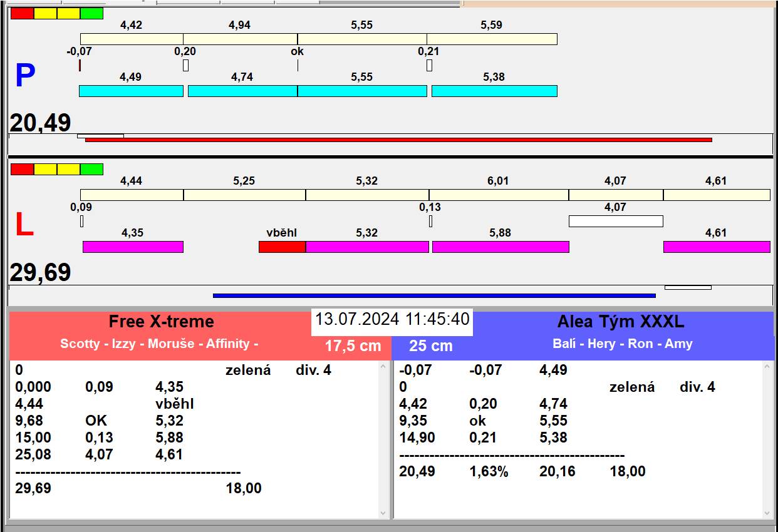Image resolution: width=778 pixels, height=532 pixels.
Task: Select the magenta bar labeled 4,35
Action: point(133,247)
